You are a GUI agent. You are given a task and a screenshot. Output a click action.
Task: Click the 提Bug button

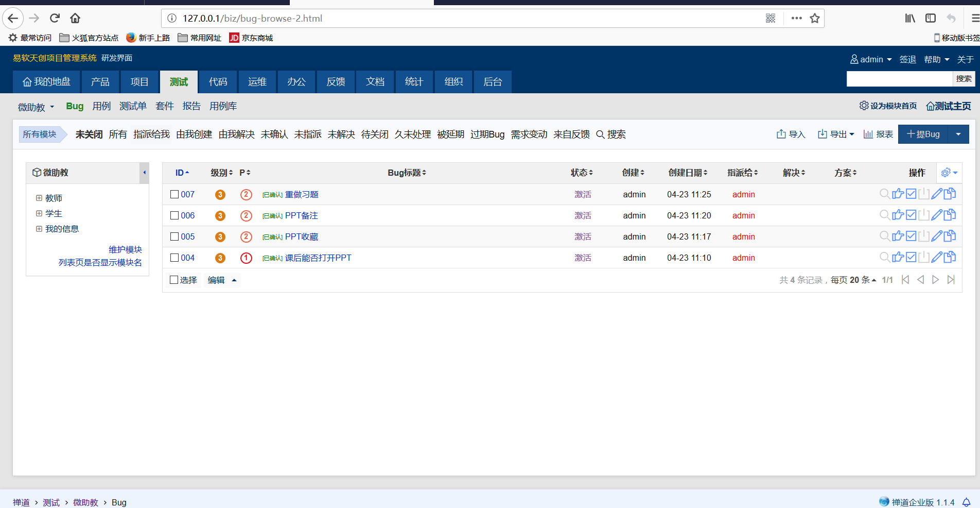coord(923,134)
